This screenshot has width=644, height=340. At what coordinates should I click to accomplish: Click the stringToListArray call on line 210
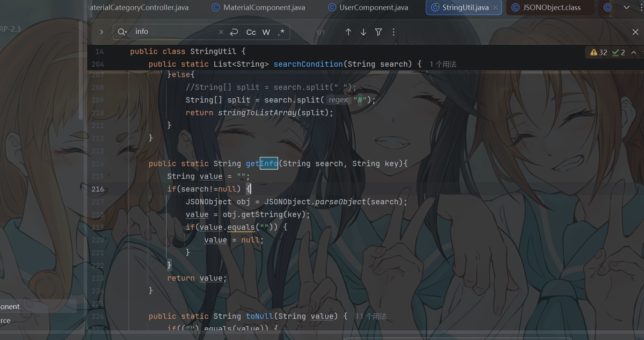[x=257, y=113]
